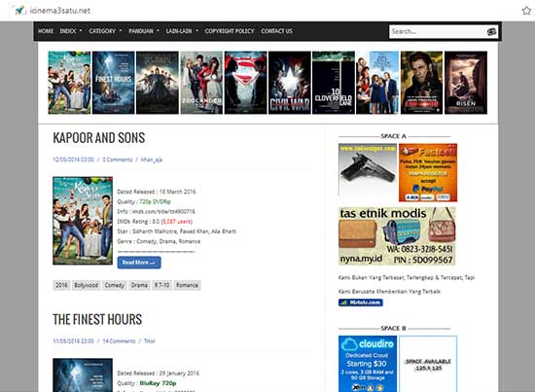The image size is (535, 392).
Task: Expand the PANDUAN dropdown menu
Action: pos(144,31)
